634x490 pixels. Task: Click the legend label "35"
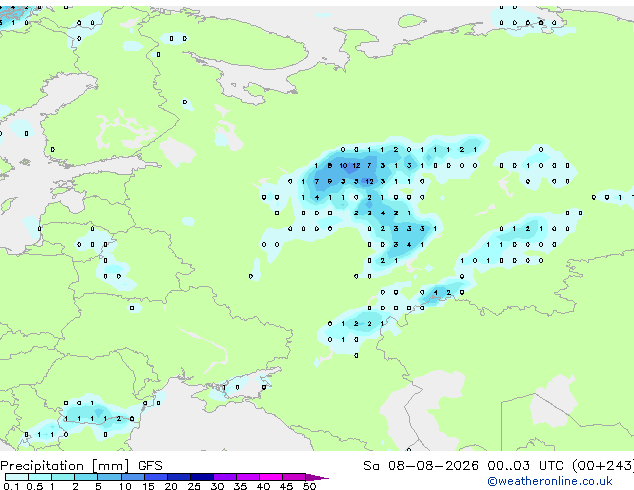pos(240,486)
